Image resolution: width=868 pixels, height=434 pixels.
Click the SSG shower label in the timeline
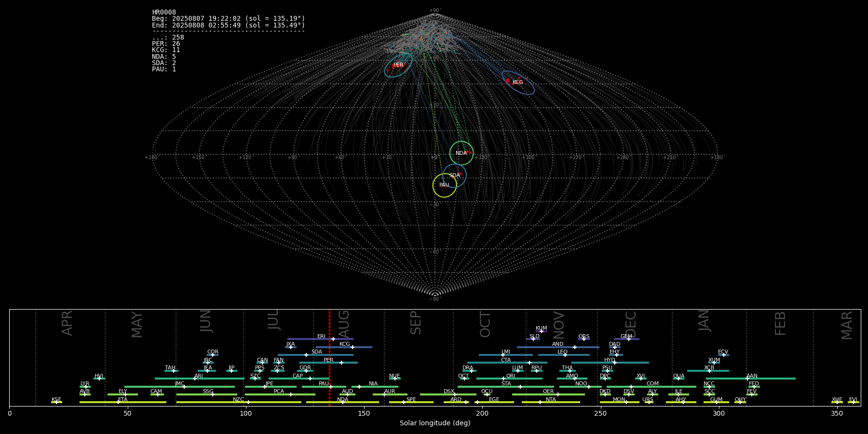208,392
